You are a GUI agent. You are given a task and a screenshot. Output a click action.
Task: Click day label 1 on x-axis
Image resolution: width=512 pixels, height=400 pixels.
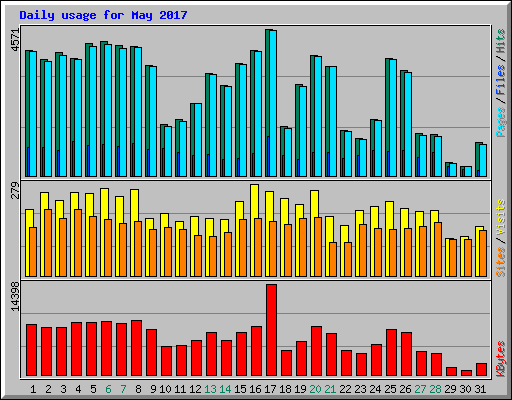coord(33,389)
